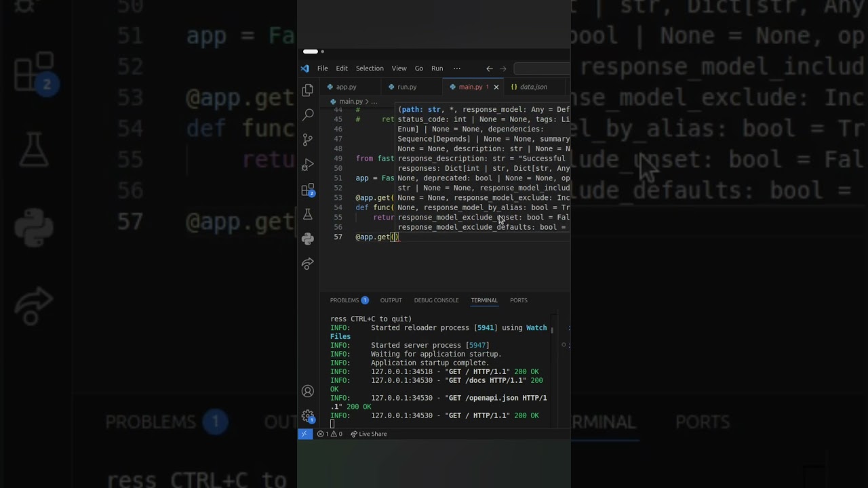Click process id 5947 in terminal
868x488 pixels.
coord(477,345)
